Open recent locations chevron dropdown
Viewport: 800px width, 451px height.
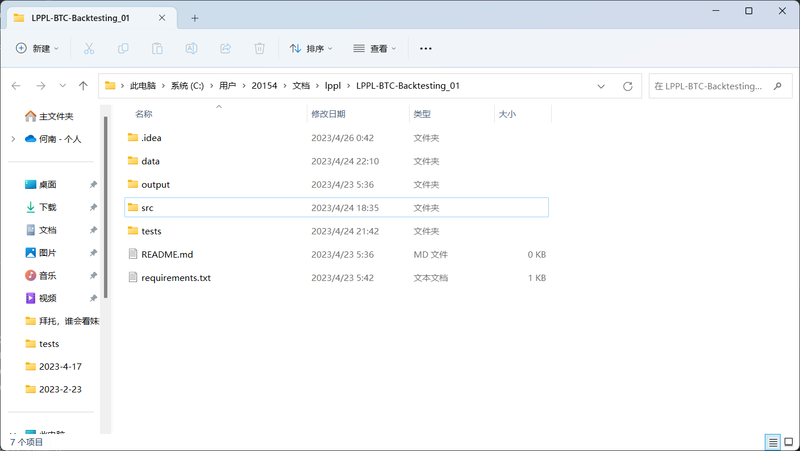coord(62,86)
